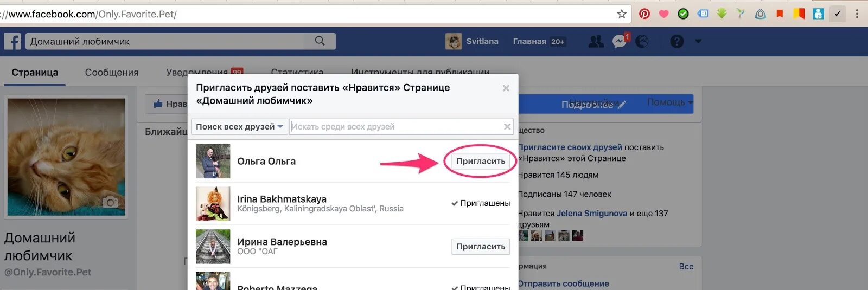This screenshot has width=868, height=290.
Task: Click the blue tag extension icon
Action: (x=703, y=14)
